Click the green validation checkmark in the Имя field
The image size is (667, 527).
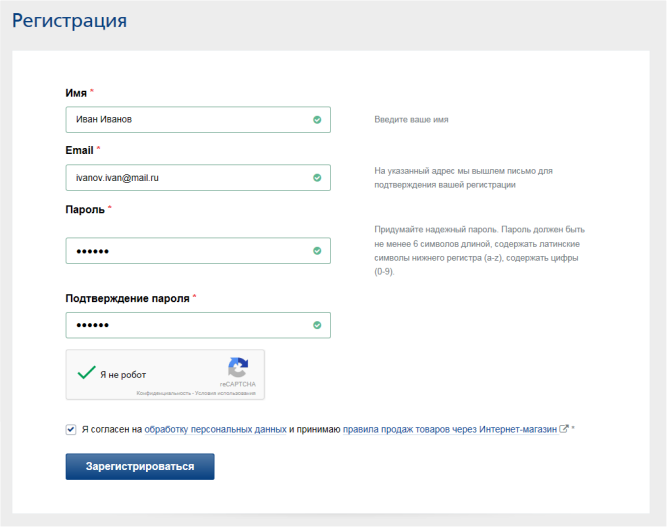(317, 120)
